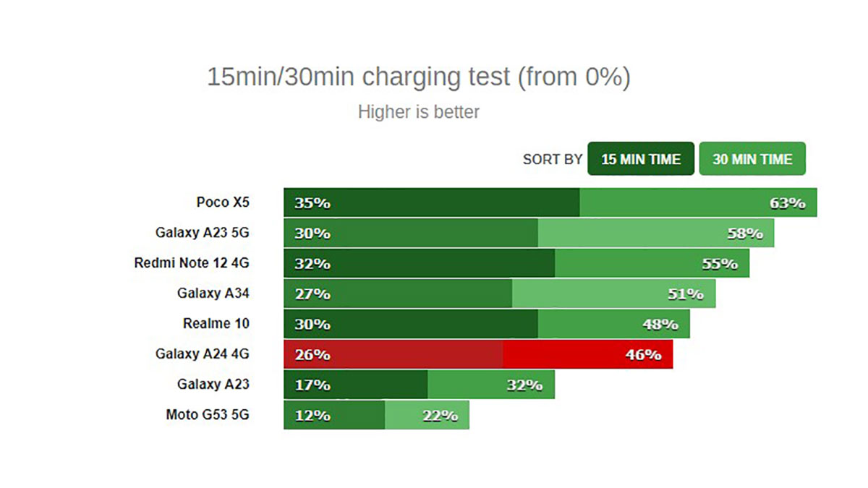Select the Galaxy A24 4G label
The height and width of the screenshot is (488, 868).
click(x=203, y=354)
